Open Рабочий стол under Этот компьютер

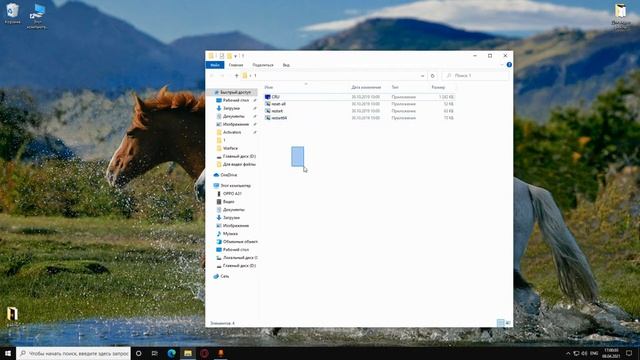[236, 249]
